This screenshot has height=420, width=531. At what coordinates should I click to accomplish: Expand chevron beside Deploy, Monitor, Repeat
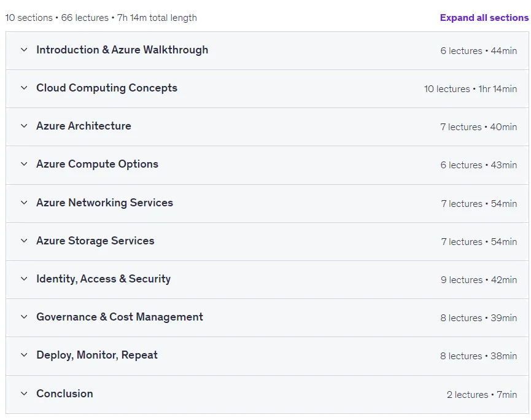tap(24, 355)
